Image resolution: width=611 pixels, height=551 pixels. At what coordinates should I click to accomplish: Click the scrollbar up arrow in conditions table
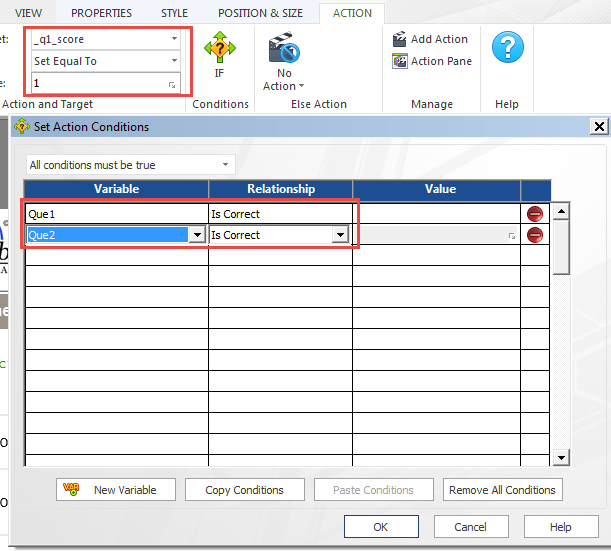pyautogui.click(x=561, y=212)
